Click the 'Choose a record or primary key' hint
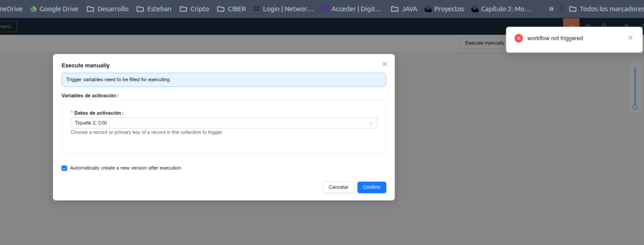 (x=147, y=132)
